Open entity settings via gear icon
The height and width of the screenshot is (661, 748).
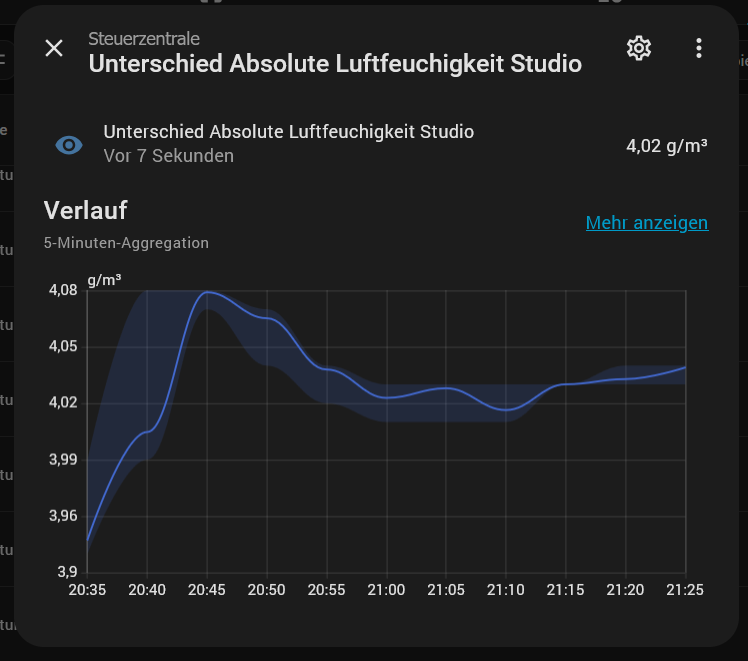(x=639, y=48)
